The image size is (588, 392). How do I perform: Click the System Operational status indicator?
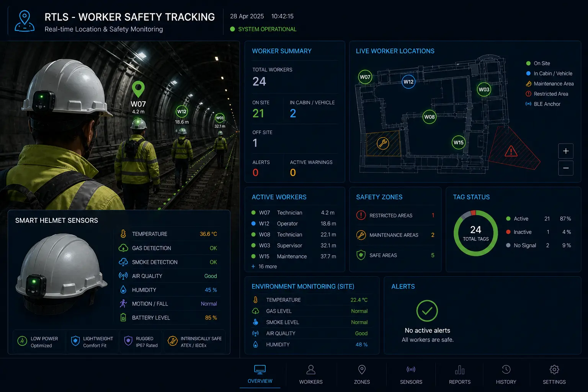pos(263,29)
